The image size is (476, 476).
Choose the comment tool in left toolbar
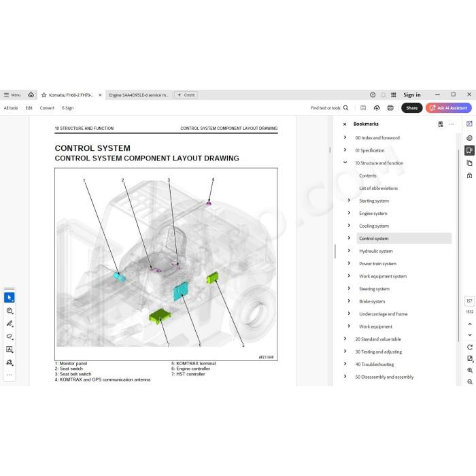pos(10,311)
